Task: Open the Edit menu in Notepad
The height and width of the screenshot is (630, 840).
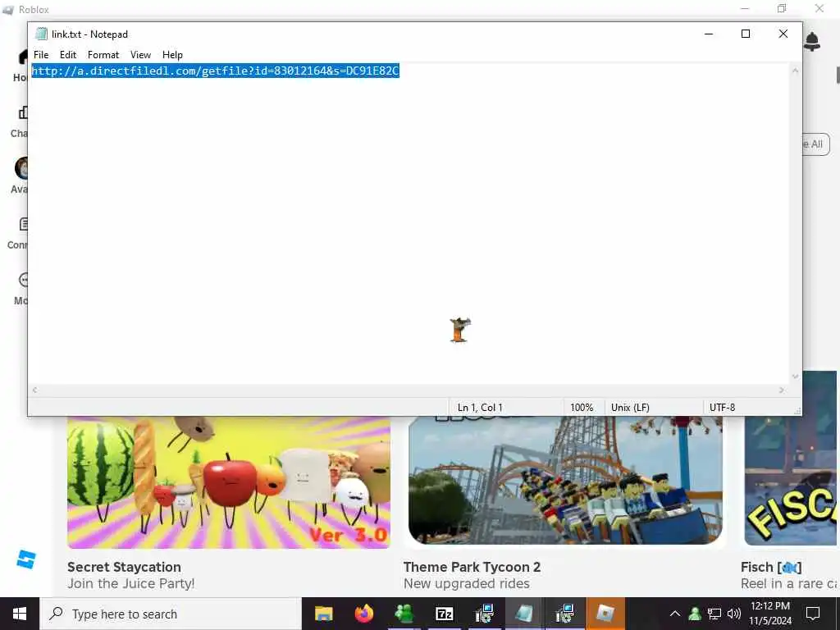Action: coord(68,55)
